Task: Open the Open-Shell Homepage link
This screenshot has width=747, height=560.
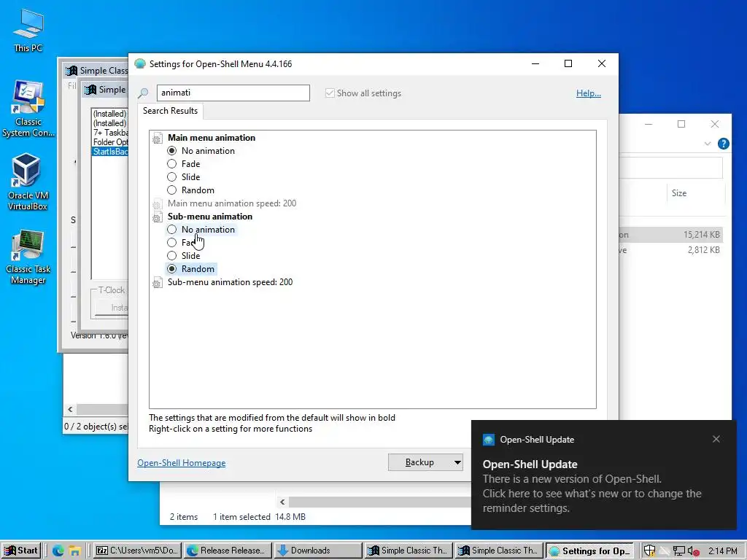Action: (x=182, y=463)
